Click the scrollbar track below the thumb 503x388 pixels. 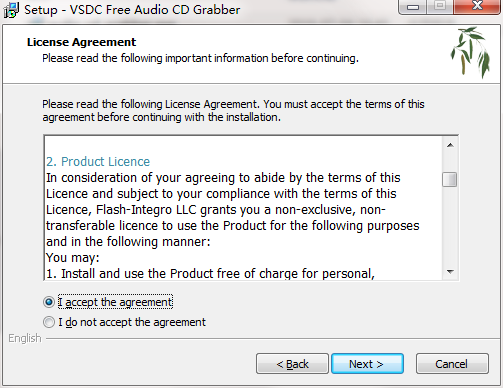point(450,225)
